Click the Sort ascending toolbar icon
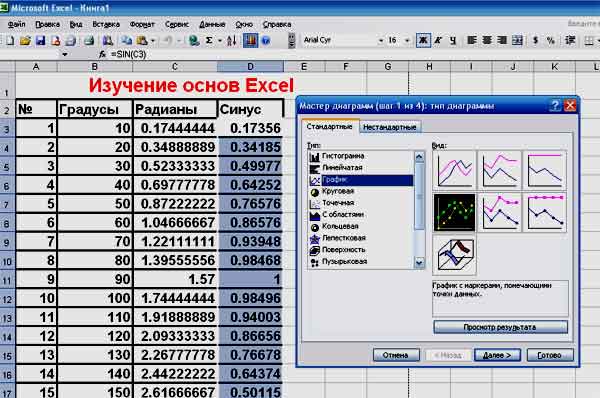Screen dimensions: 600x398 point(232,40)
